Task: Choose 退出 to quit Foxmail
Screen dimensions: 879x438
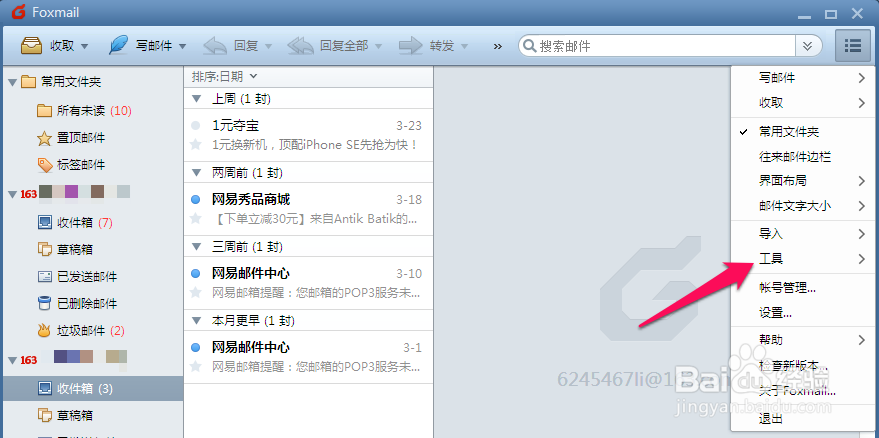Action: click(805, 418)
